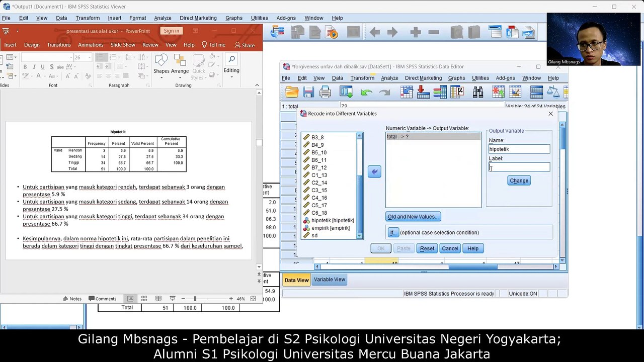This screenshot has height=362, width=644.
Task: Click the Output Variable Label field
Action: click(x=519, y=167)
